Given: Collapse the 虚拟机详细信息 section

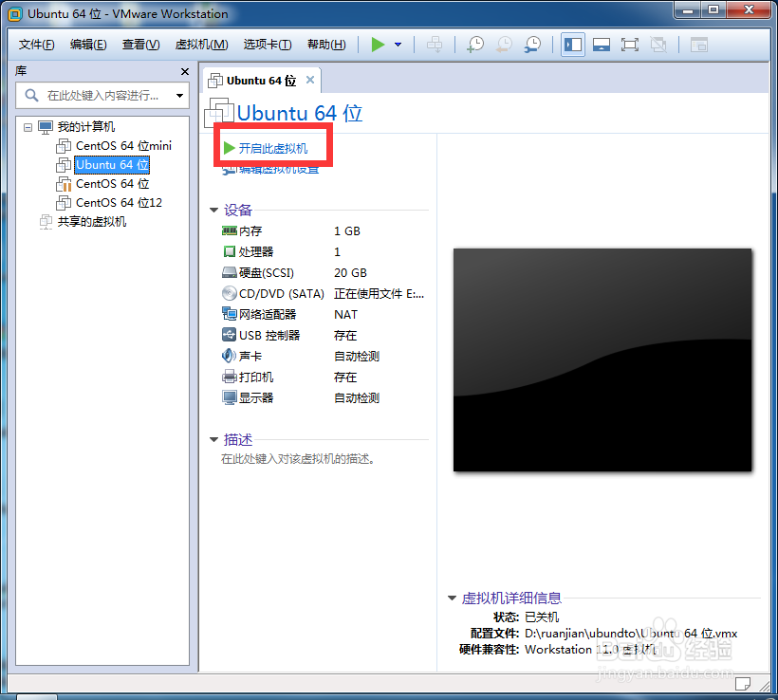Looking at the screenshot, I should coord(452,598).
